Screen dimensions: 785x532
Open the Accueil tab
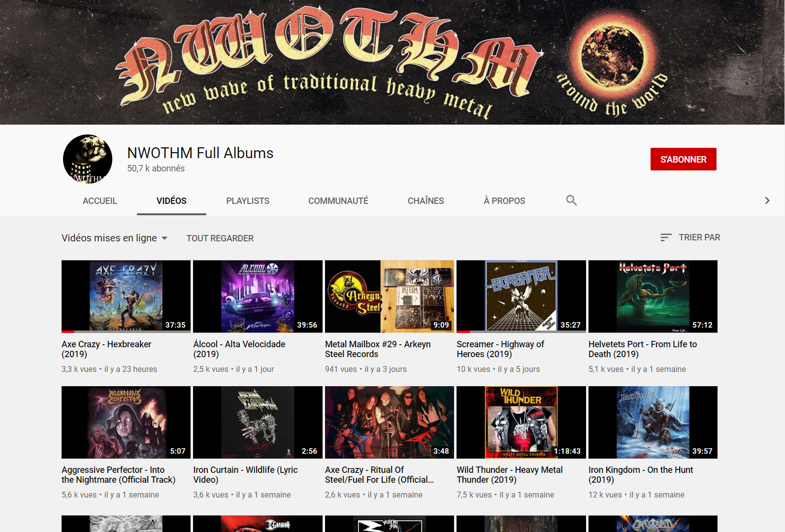coord(100,201)
